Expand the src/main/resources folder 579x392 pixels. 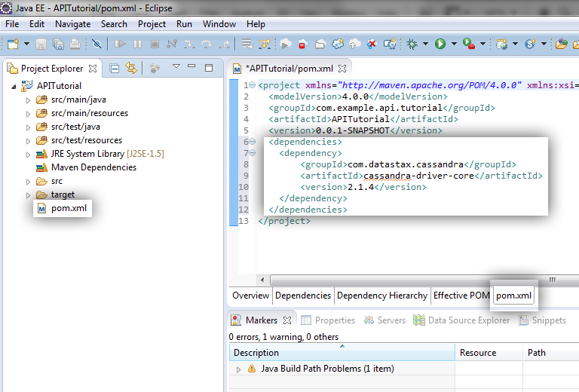pos(28,114)
